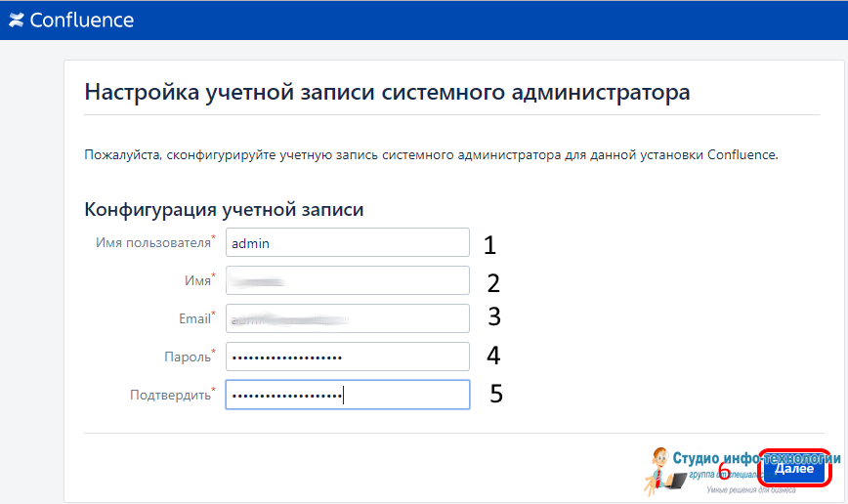Select the Email input field
The image size is (848, 504).
(x=347, y=319)
